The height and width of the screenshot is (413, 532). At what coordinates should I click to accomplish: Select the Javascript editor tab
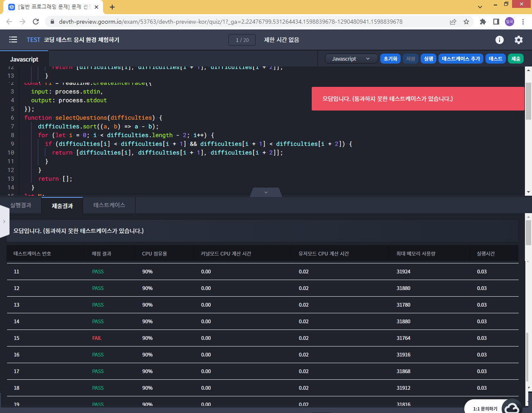24,59
